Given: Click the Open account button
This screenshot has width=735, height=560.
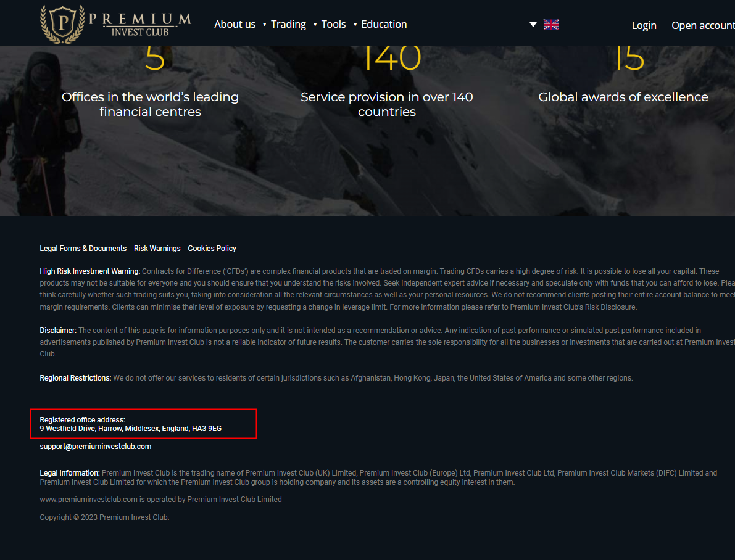Looking at the screenshot, I should (x=703, y=26).
